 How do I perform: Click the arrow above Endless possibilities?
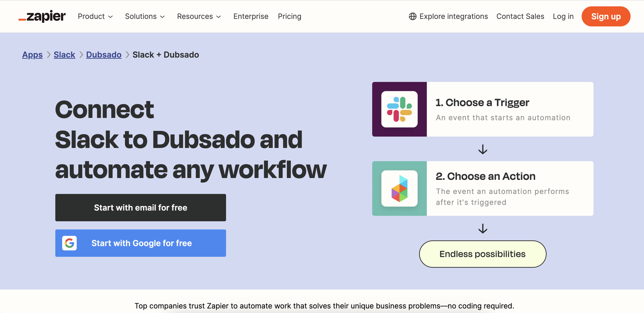click(x=482, y=228)
